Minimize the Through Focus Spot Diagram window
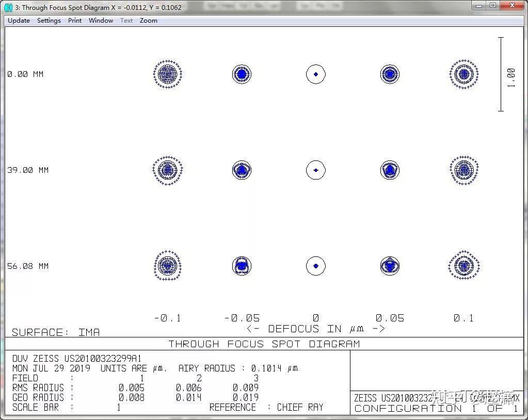The height and width of the screenshot is (420, 528). [x=479, y=6]
